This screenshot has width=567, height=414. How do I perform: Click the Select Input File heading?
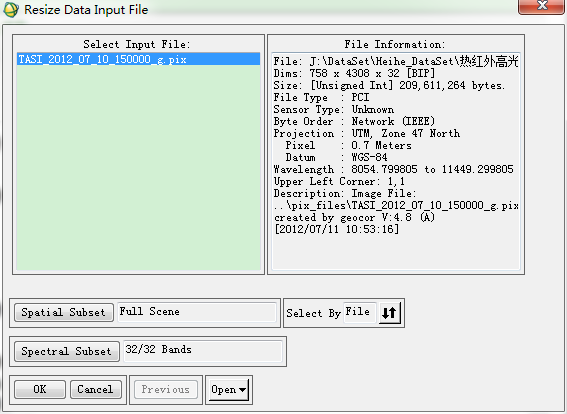tap(137, 44)
